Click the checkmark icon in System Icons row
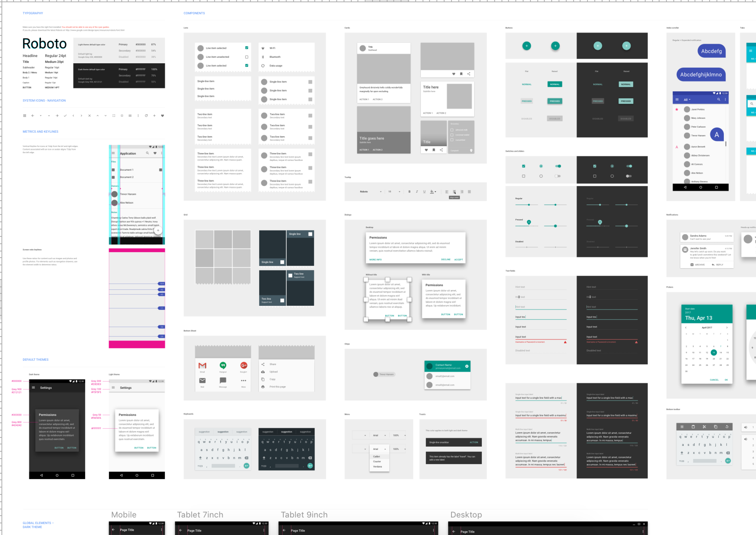The image size is (756, 535). point(65,116)
